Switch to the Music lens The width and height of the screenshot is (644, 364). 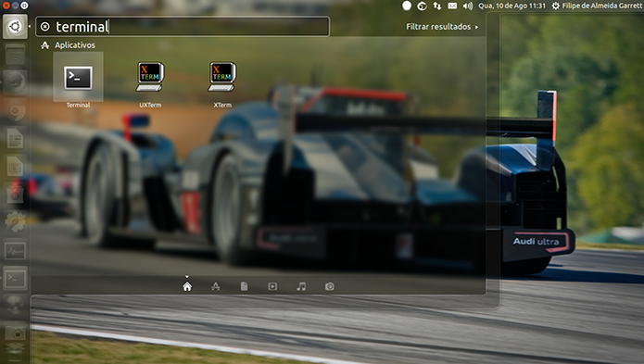[x=301, y=286]
